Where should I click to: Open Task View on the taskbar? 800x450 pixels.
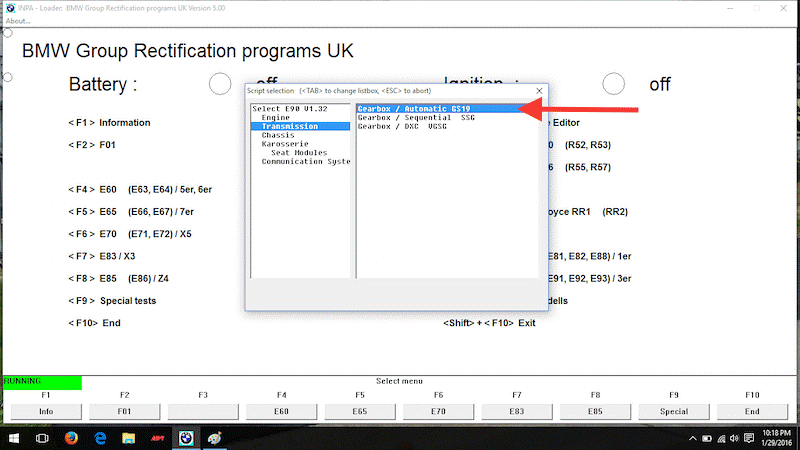pyautogui.click(x=42, y=438)
